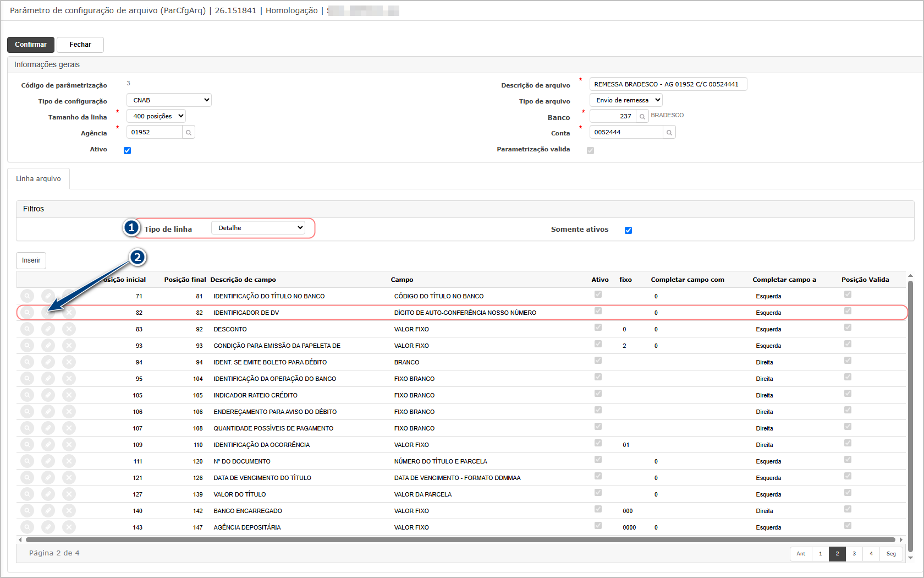This screenshot has height=578, width=924.
Task: Click the Fechar button
Action: [x=80, y=45]
